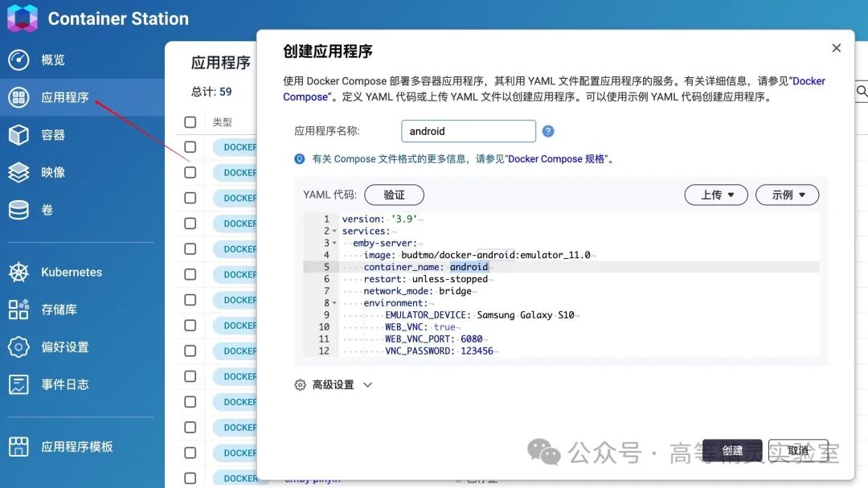Click the 总计: 59 total count

tap(211, 92)
